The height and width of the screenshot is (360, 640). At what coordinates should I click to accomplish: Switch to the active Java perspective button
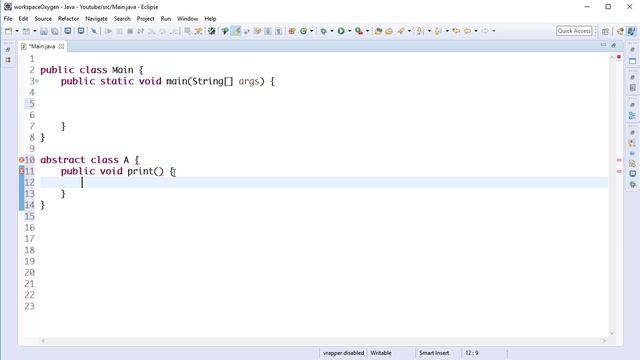(631, 31)
